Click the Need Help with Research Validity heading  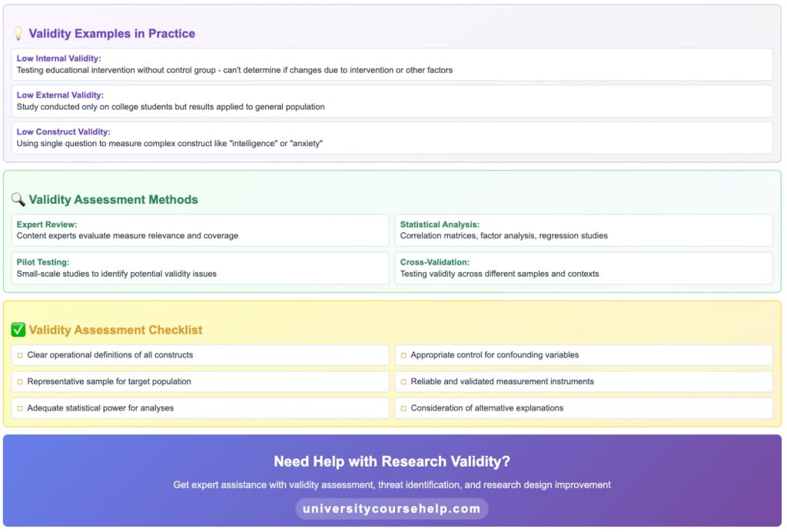coord(392,461)
